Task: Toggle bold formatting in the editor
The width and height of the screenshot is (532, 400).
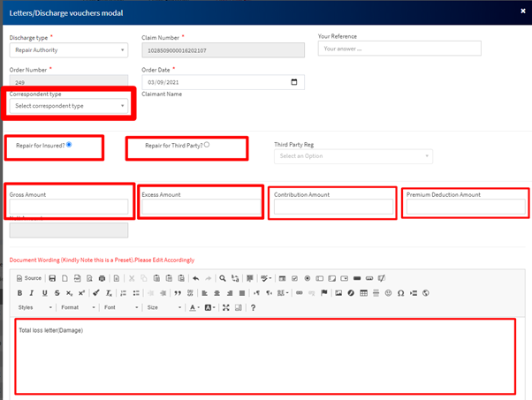Action: pos(20,293)
